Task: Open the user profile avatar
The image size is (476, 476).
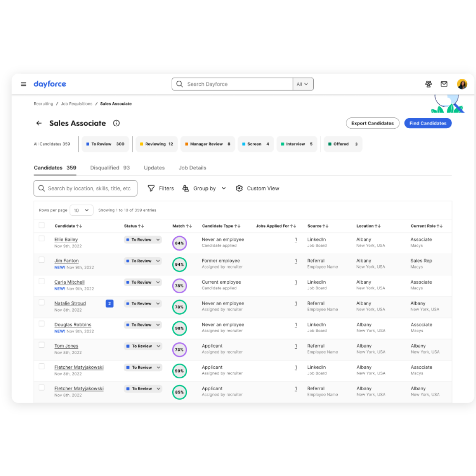Action: (x=462, y=84)
